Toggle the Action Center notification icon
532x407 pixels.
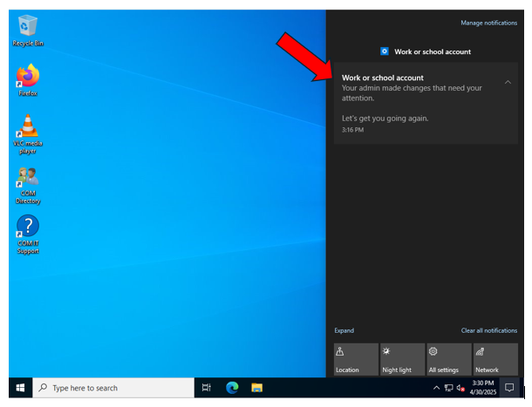tap(509, 388)
